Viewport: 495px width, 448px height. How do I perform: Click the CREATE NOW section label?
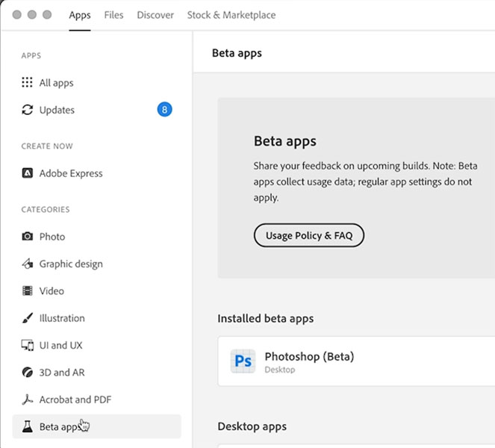pyautogui.click(x=47, y=146)
